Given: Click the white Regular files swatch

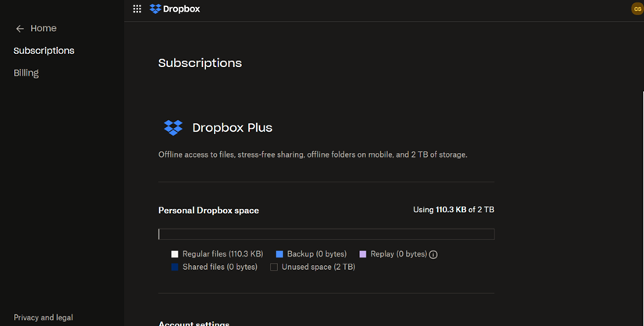Looking at the screenshot, I should 175,254.
